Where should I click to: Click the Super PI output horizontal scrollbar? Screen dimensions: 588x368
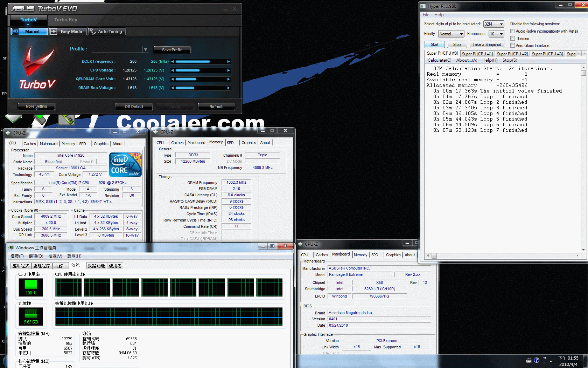click(502, 256)
